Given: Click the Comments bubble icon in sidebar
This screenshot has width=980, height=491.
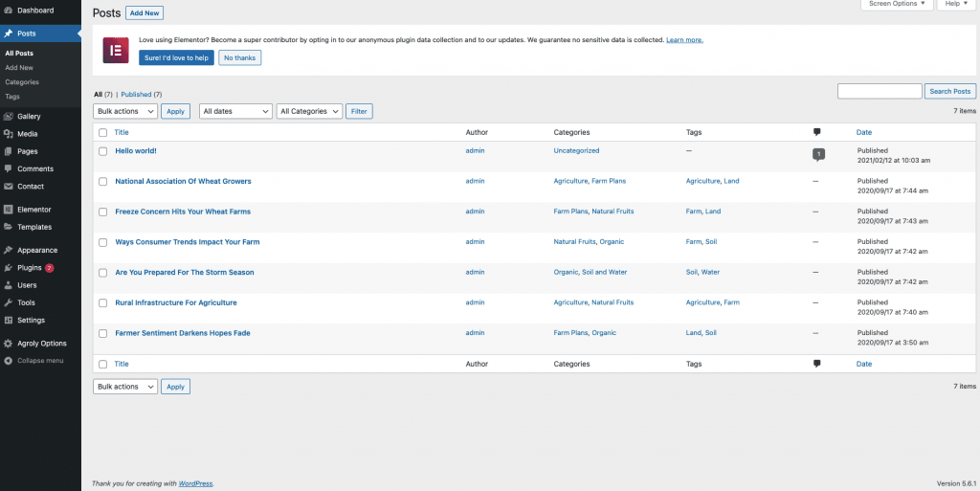Looking at the screenshot, I should tap(9, 169).
